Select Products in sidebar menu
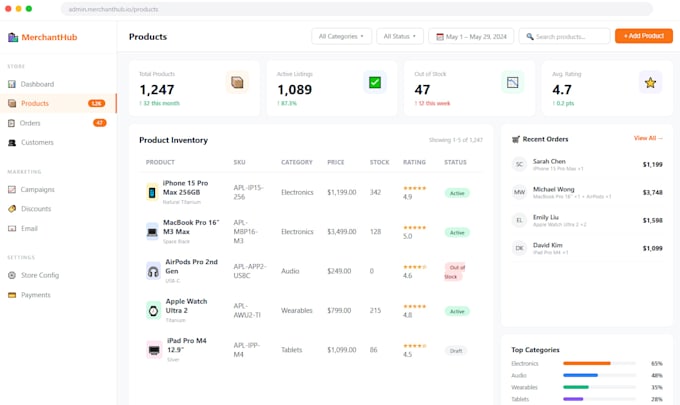The image size is (680, 405). 58,103
